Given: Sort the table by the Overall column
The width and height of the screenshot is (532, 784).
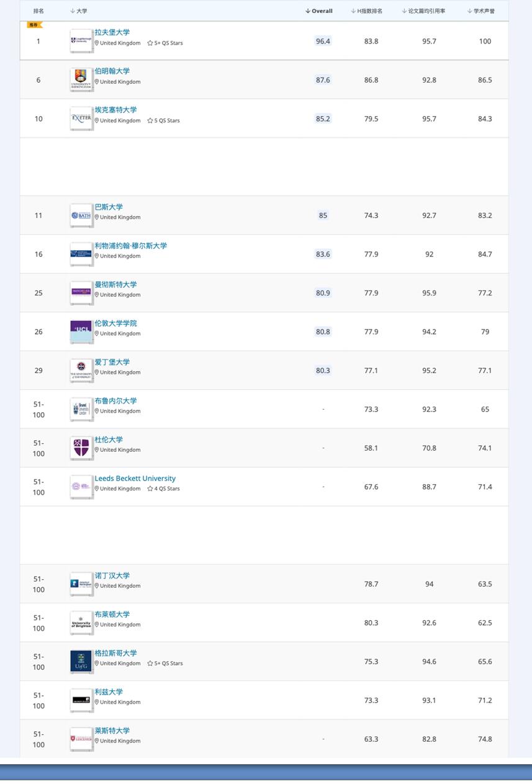Looking at the screenshot, I should point(319,11).
